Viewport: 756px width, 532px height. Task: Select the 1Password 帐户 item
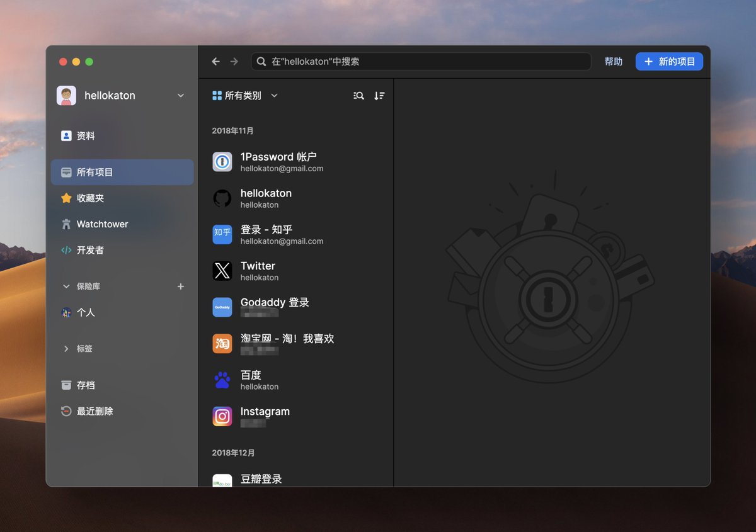tap(296, 162)
